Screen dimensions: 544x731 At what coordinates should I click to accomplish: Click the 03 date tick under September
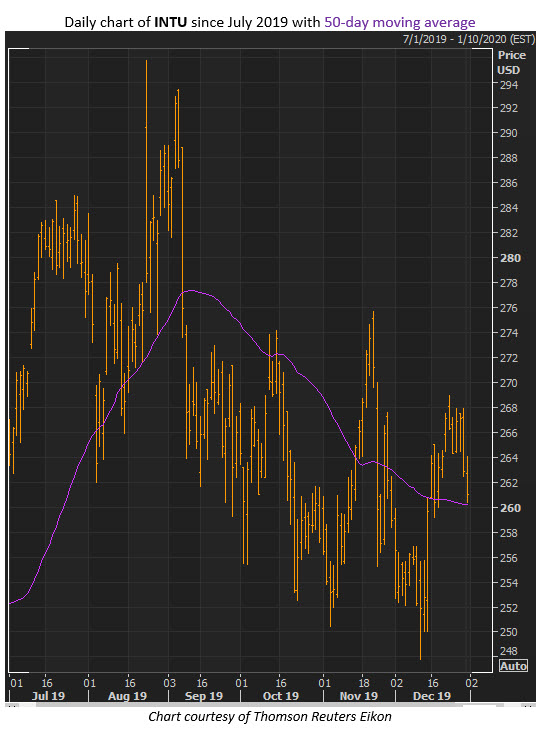(x=170, y=683)
